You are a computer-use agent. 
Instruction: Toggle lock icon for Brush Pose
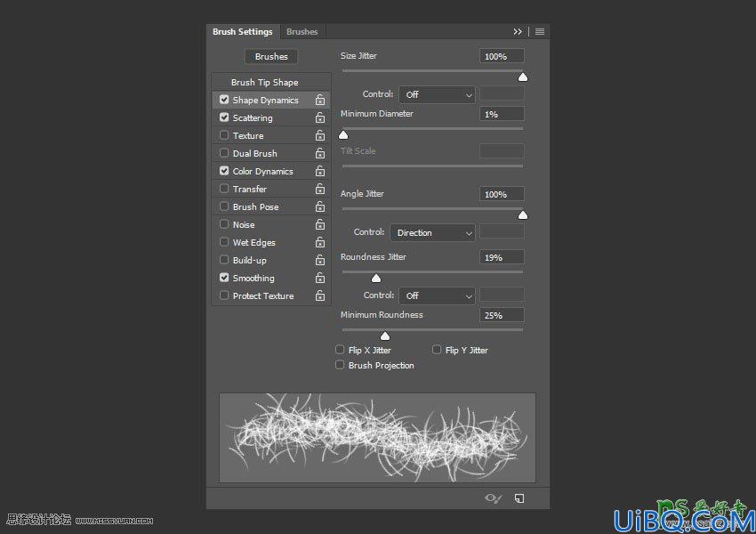pyautogui.click(x=320, y=207)
